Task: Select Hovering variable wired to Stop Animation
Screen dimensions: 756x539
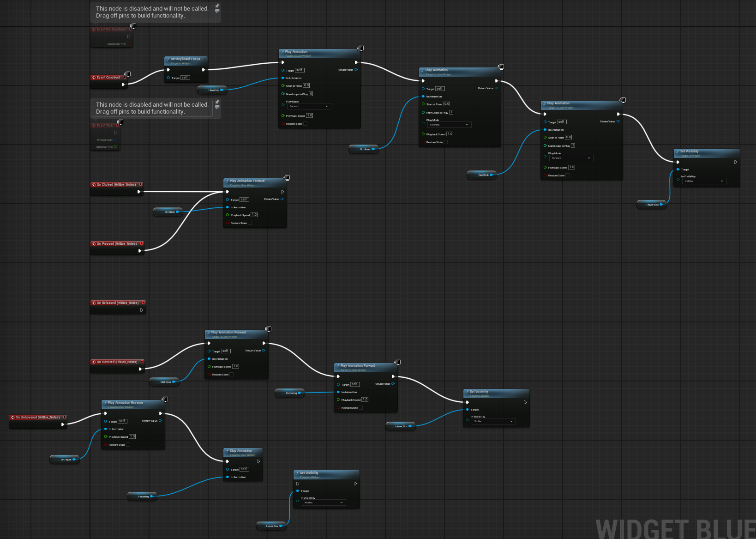Action: click(x=142, y=497)
